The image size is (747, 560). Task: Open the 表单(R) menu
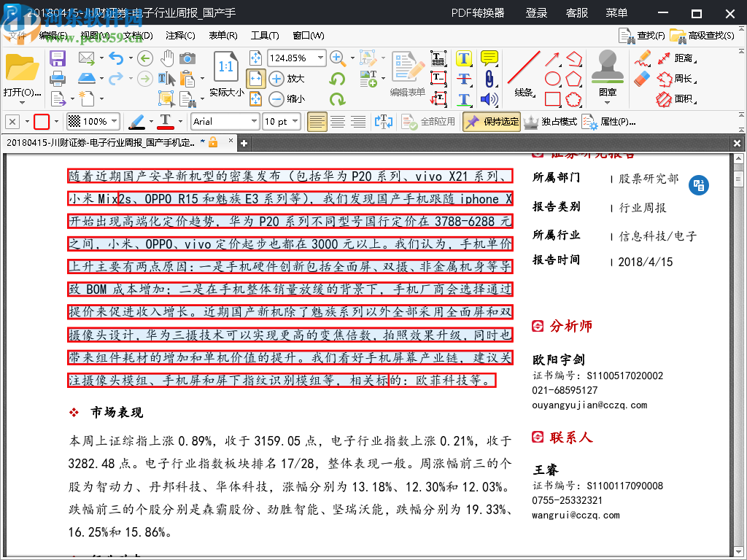[x=222, y=35]
